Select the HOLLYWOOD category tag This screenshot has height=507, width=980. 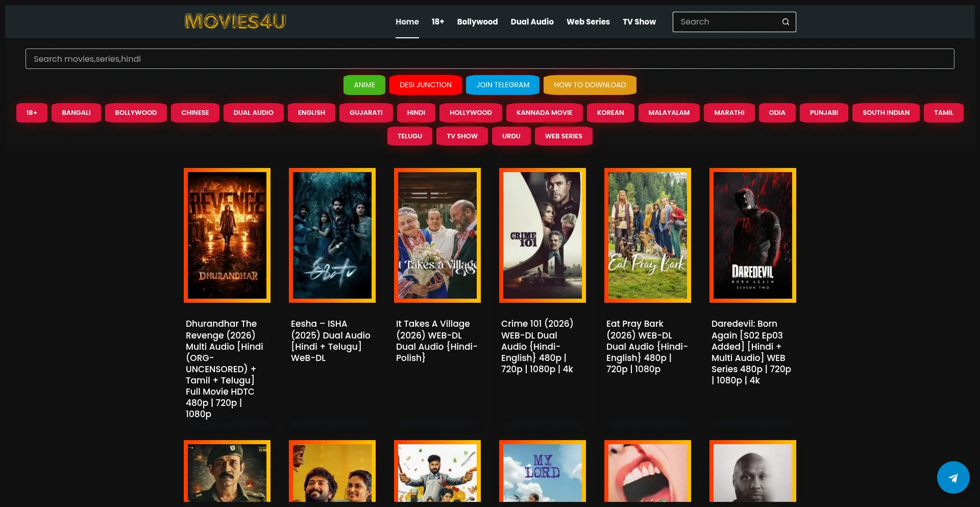471,113
